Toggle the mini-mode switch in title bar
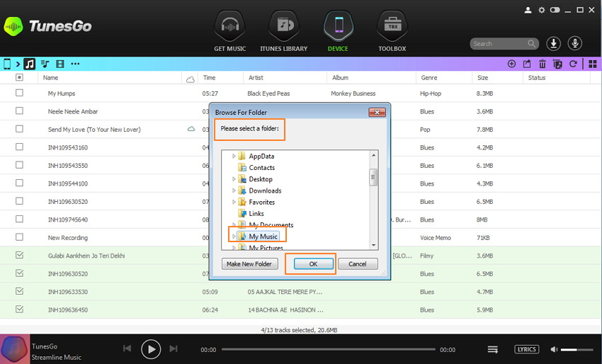 pos(555,10)
